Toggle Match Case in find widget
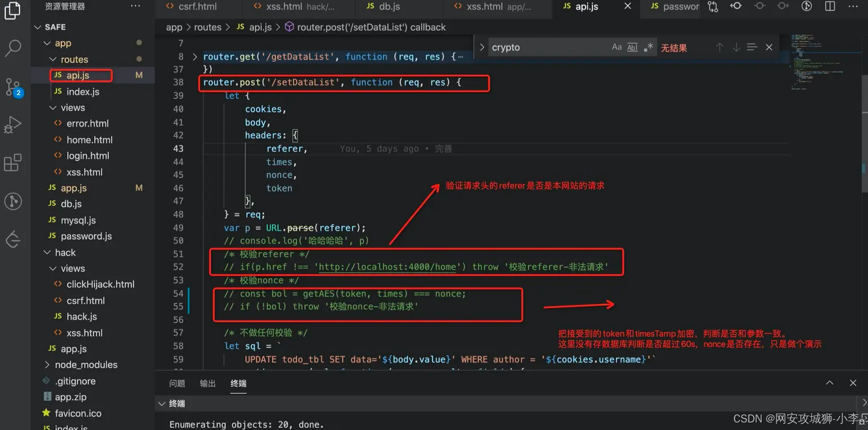Screen dimensions: 868x430 point(617,47)
